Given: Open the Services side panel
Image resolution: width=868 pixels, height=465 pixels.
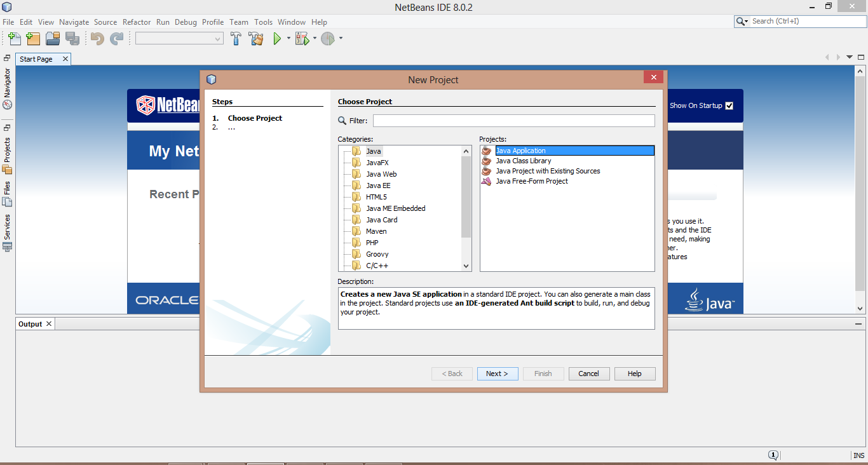Looking at the screenshot, I should tap(7, 233).
